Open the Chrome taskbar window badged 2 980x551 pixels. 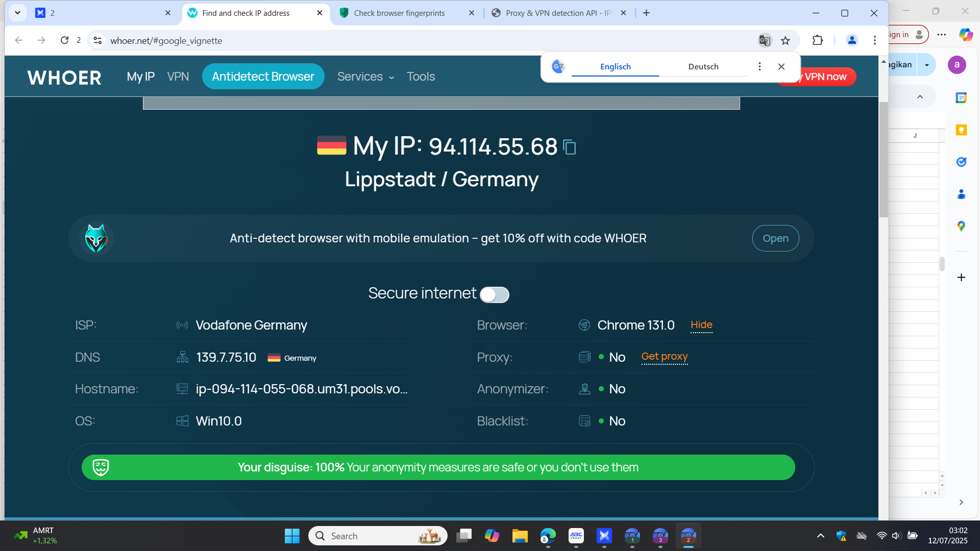pyautogui.click(x=688, y=536)
